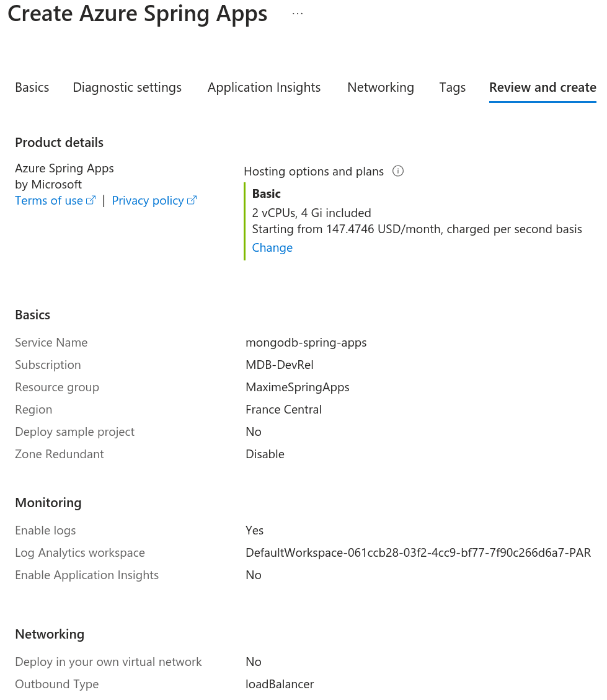Click the Basic plan name heading
The image size is (607, 700).
point(267,193)
